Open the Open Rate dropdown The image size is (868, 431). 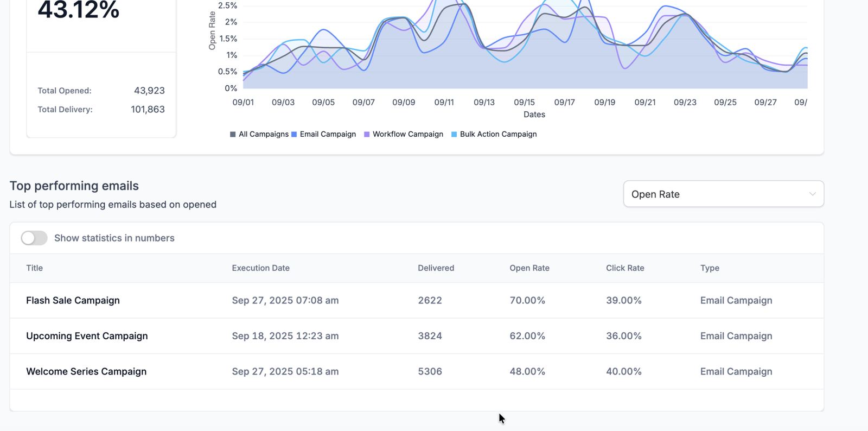pos(723,194)
